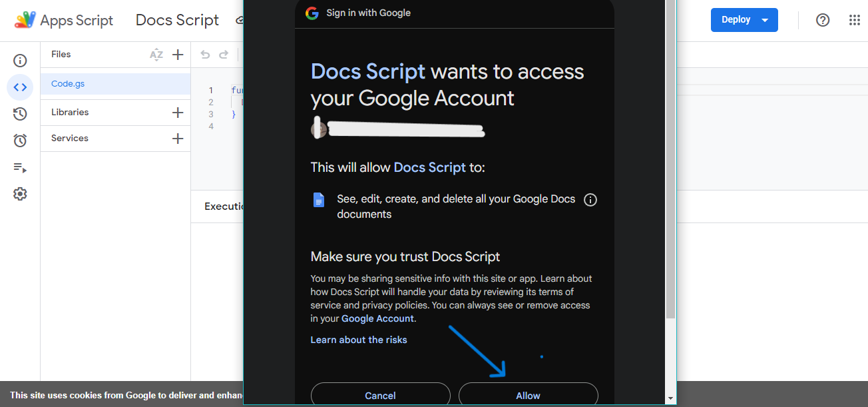Open Project History clock icon in the sidebar
The height and width of the screenshot is (407, 868).
click(x=20, y=114)
